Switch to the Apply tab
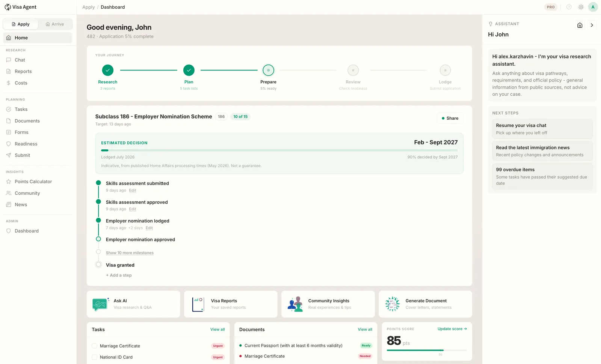The image size is (601, 364). pyautogui.click(x=20, y=24)
